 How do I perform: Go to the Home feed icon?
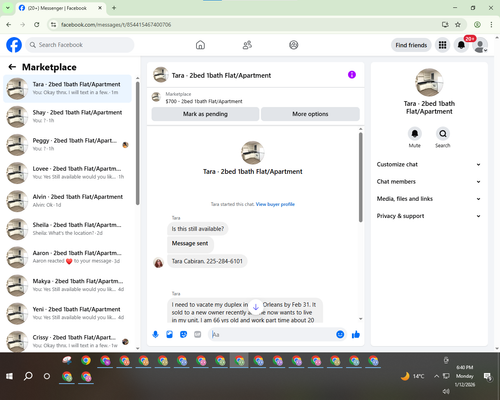click(200, 45)
